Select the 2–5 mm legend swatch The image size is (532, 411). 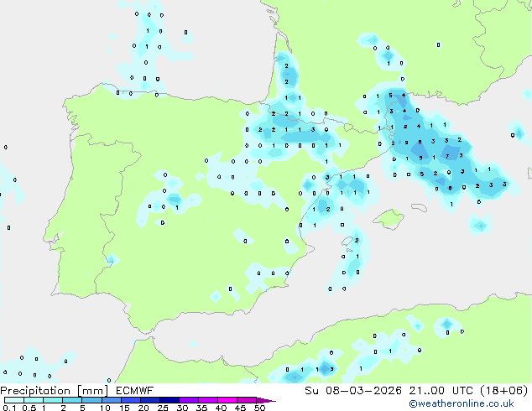(72, 400)
